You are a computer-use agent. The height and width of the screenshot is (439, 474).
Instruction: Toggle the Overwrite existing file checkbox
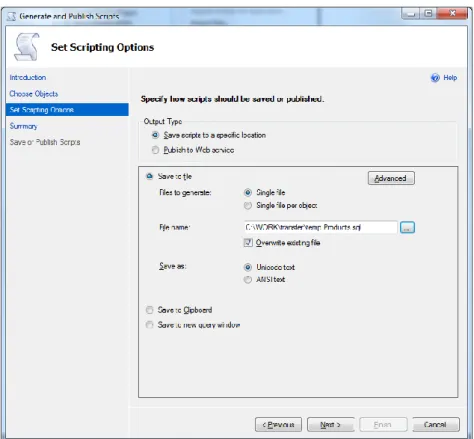(248, 243)
